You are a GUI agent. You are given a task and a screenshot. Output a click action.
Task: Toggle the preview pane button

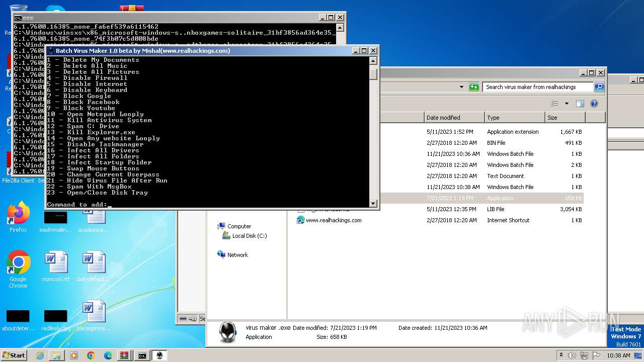(580, 104)
